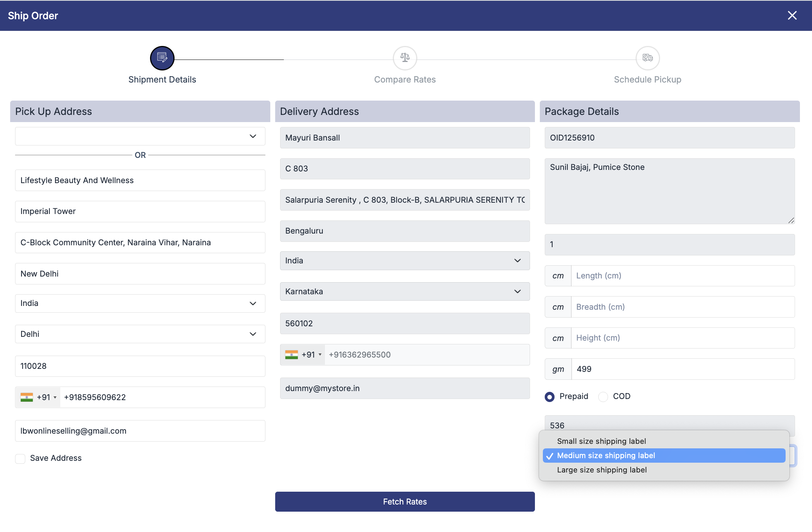Click the Compare Rates scales icon
Screen dimensions: 812x532
coord(405,58)
